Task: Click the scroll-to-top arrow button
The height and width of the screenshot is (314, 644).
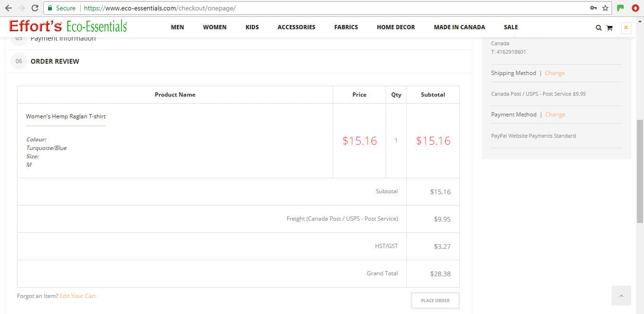Action: 621,296
